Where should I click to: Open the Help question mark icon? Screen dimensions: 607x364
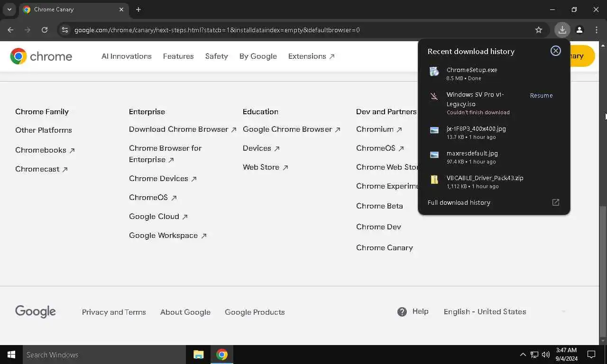[402, 312]
